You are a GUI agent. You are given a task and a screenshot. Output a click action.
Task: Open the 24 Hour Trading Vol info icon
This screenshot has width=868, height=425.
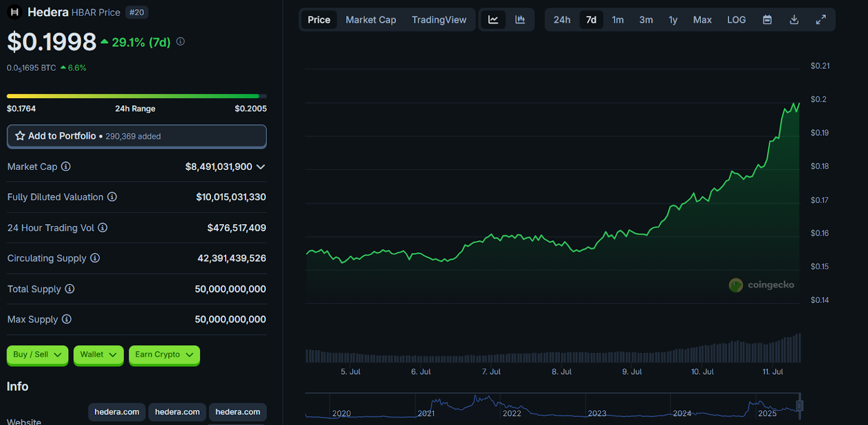[103, 228]
